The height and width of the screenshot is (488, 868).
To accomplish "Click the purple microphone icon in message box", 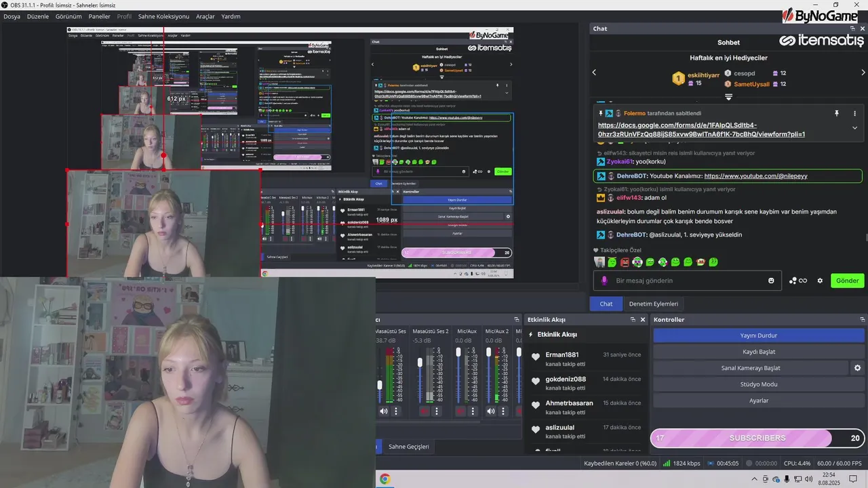I will click(604, 281).
